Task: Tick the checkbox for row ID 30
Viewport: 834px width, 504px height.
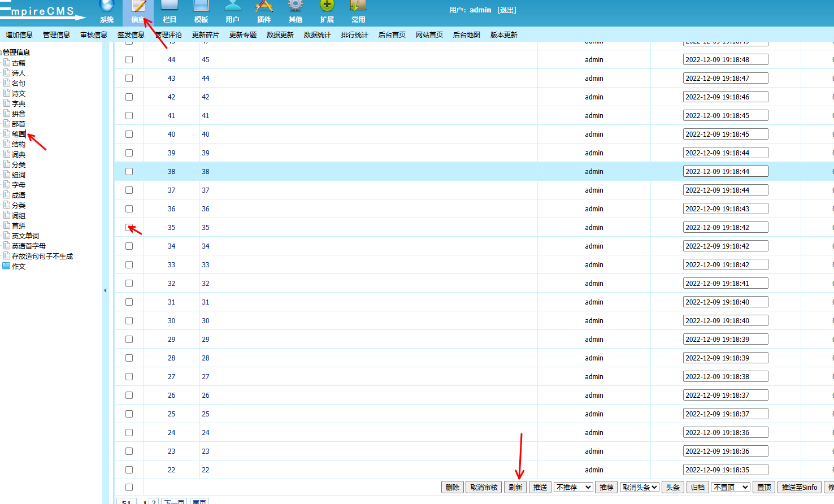Action: [129, 320]
